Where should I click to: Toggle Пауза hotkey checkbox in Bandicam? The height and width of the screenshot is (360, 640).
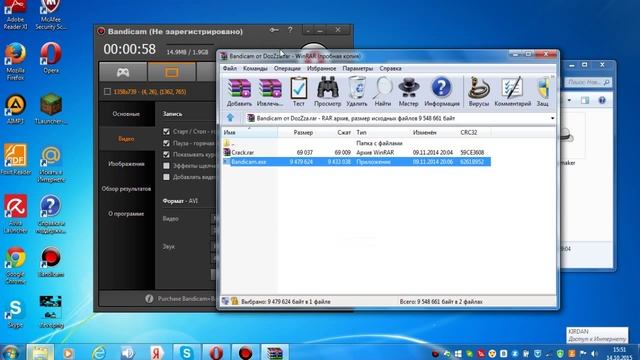coord(166,143)
